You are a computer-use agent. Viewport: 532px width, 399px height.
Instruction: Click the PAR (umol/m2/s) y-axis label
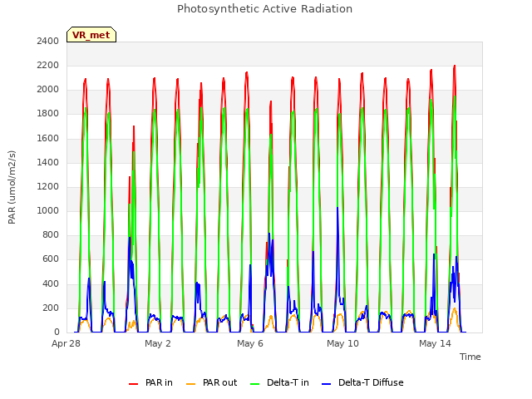tap(12, 187)
